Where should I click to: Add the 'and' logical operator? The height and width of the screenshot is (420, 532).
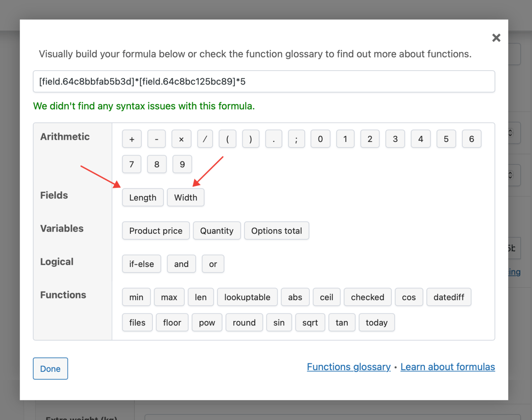pyautogui.click(x=181, y=264)
